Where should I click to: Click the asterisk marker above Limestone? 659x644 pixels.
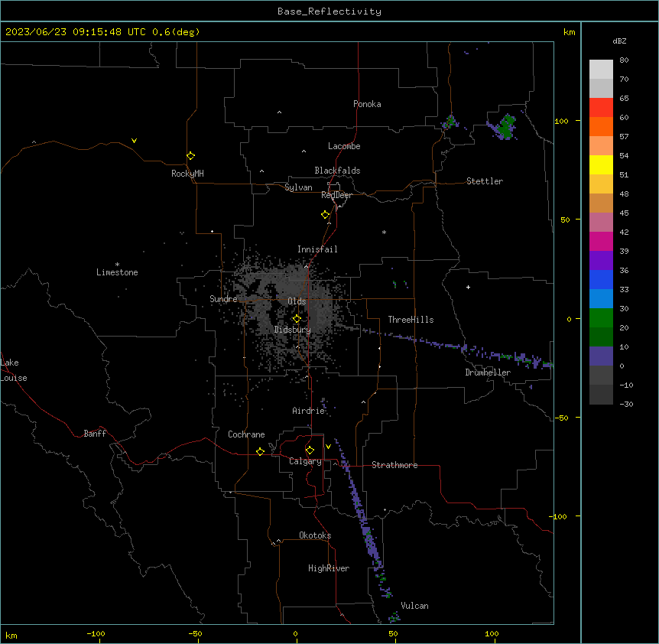click(117, 265)
